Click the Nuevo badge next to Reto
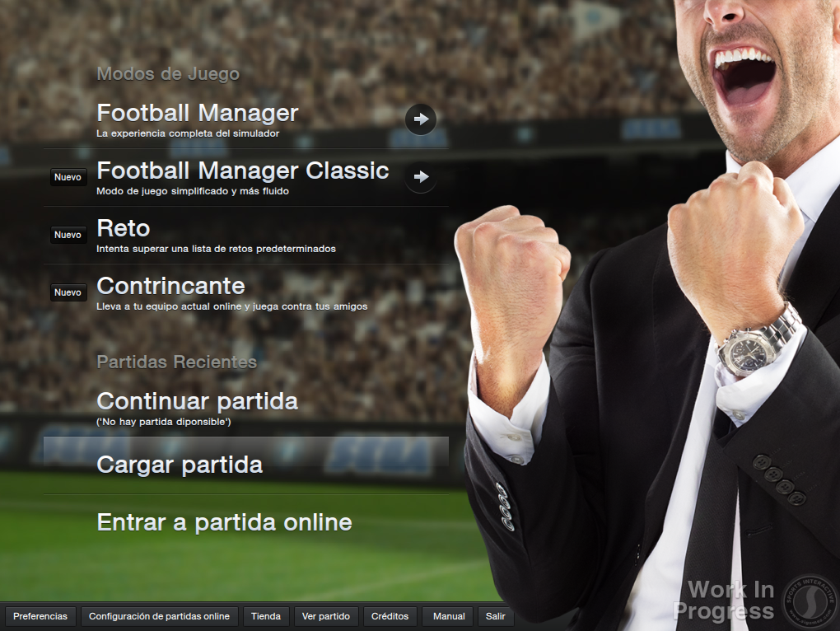This screenshot has height=631, width=840. click(x=68, y=235)
